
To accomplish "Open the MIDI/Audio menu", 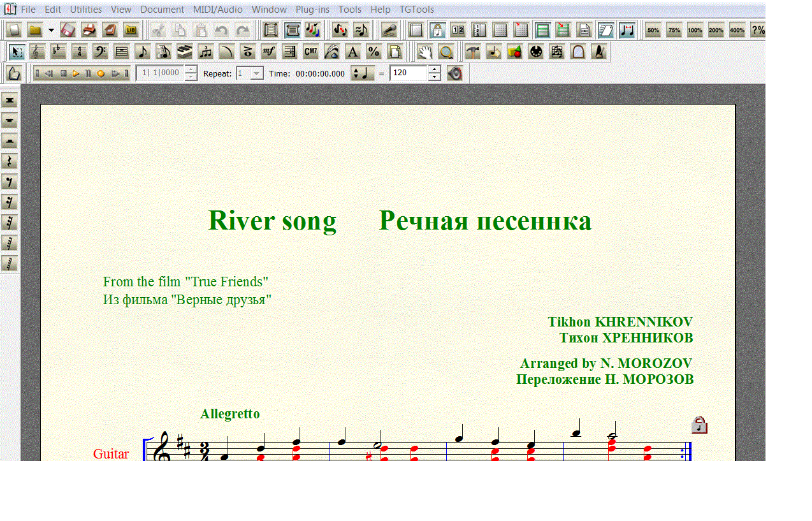I will tap(218, 10).
